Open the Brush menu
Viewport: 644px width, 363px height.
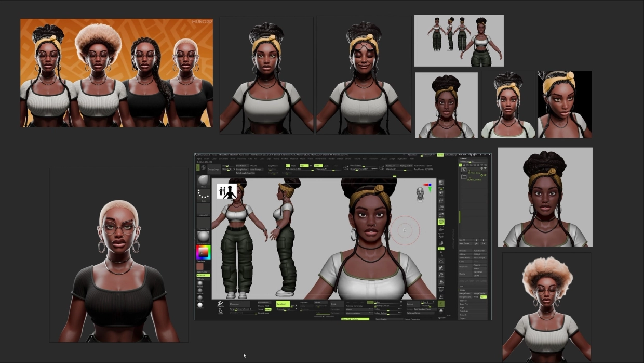point(207,159)
